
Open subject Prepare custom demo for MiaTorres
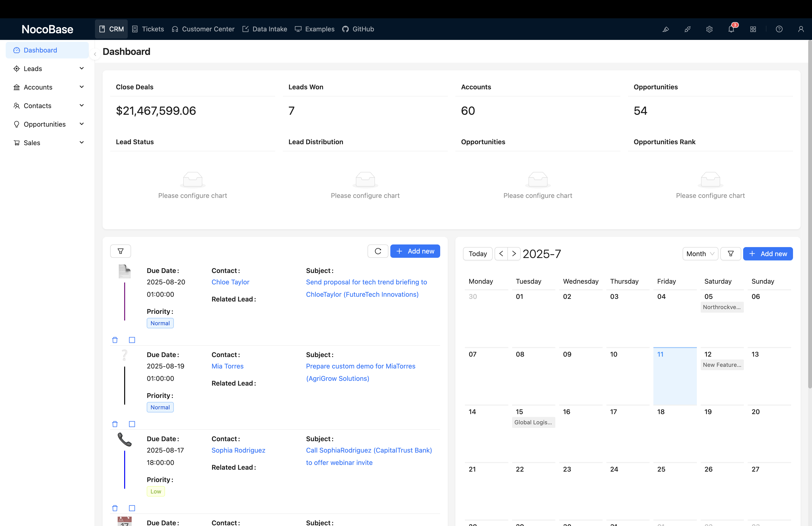tap(361, 372)
